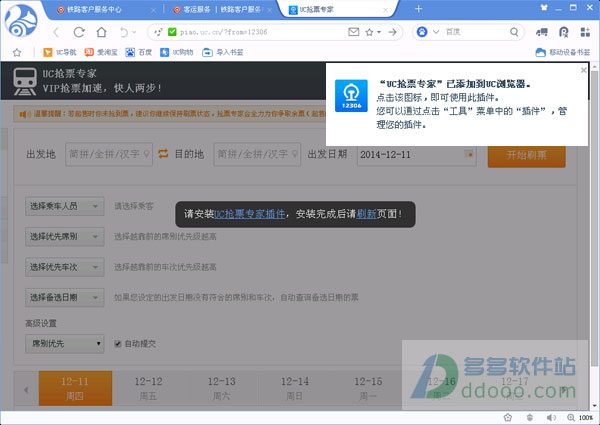Select date tab 12-12 周五
The image size is (600, 425).
pos(148,388)
